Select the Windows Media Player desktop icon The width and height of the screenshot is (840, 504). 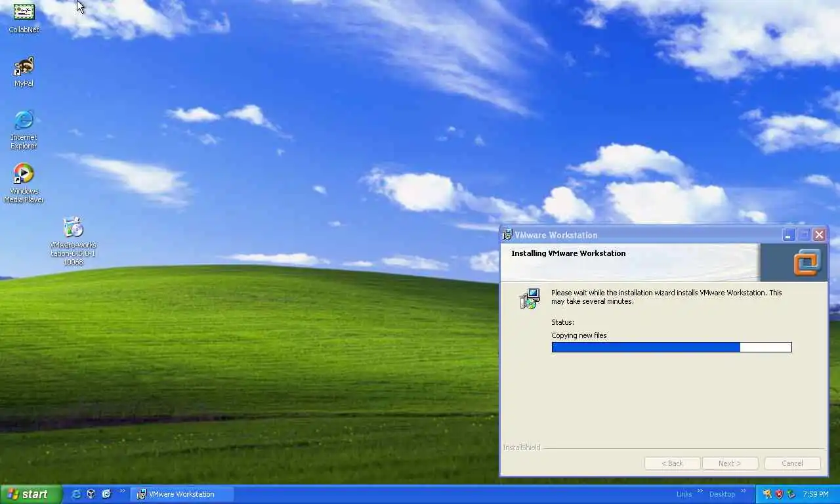pyautogui.click(x=24, y=183)
